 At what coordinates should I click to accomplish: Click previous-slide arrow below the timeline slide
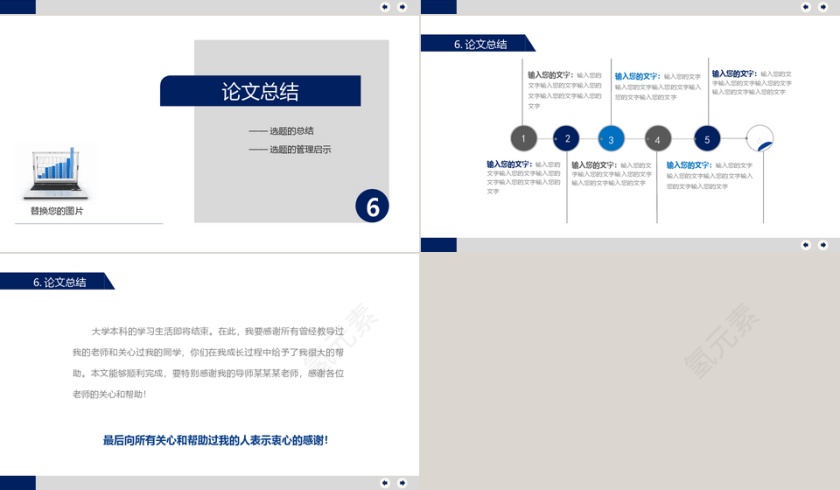806,245
